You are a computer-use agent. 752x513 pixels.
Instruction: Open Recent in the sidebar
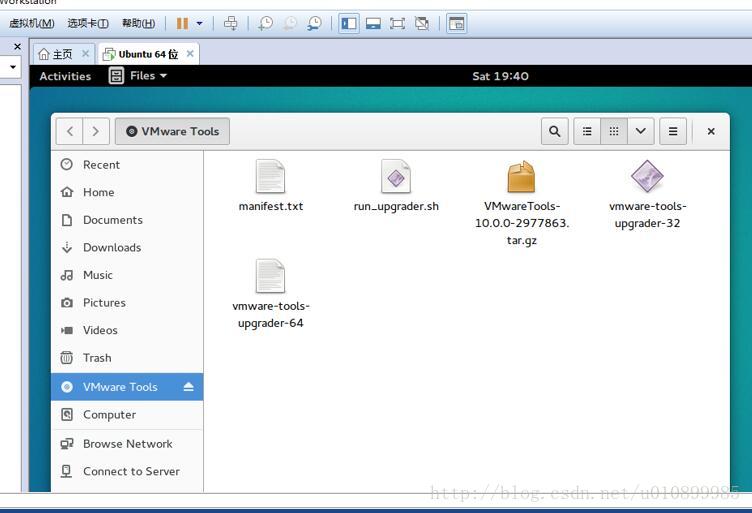[x=127, y=165]
